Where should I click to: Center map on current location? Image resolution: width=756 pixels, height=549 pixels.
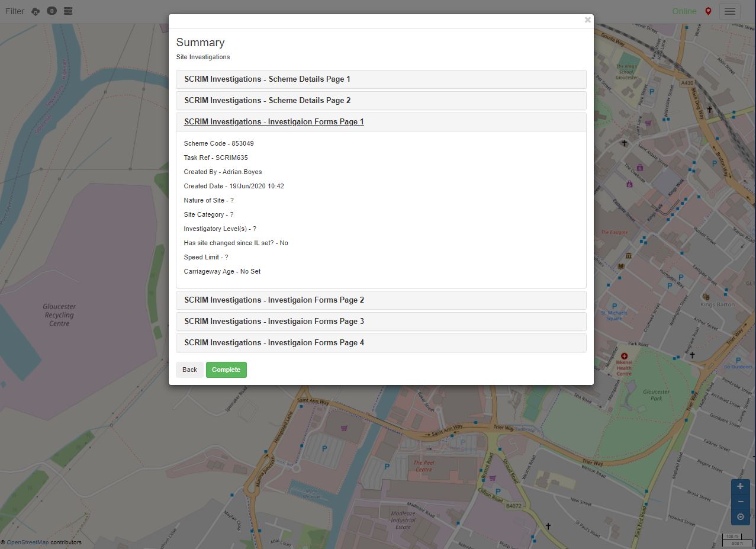click(x=740, y=516)
